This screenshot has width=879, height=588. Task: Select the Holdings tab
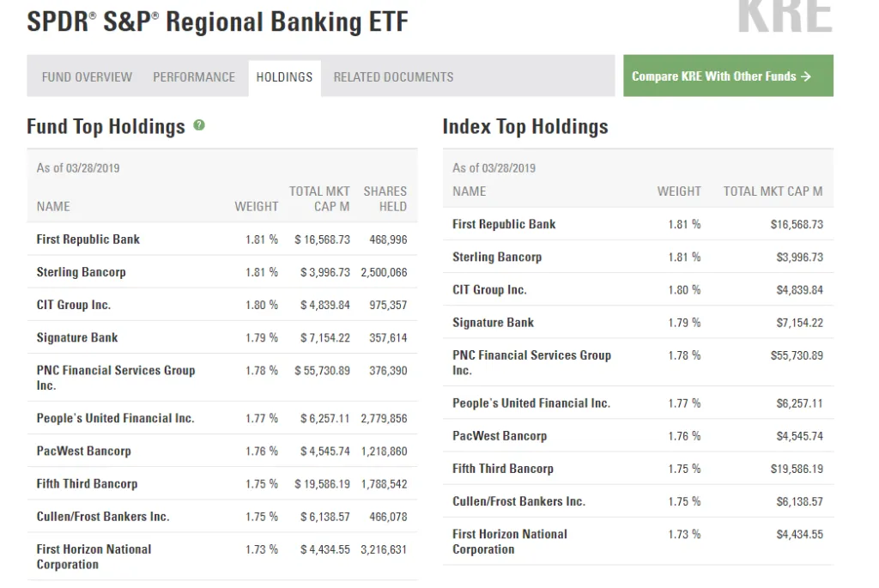coord(284,77)
